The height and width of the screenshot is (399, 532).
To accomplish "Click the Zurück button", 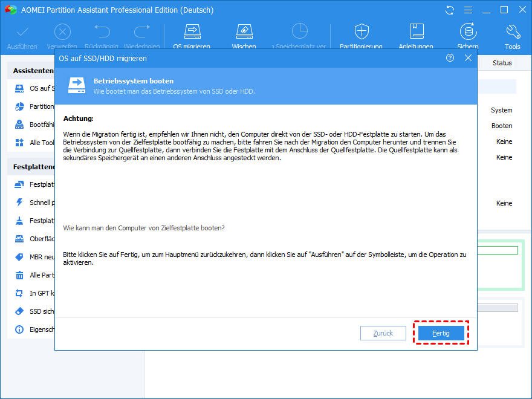I will (383, 333).
